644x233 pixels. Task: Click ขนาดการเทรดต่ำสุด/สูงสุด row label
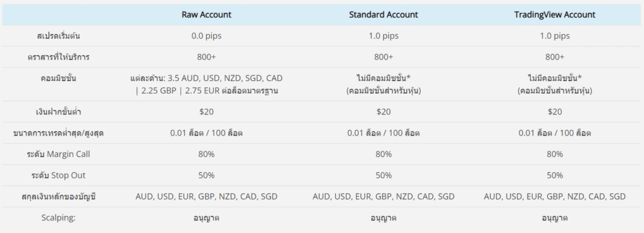[58, 133]
